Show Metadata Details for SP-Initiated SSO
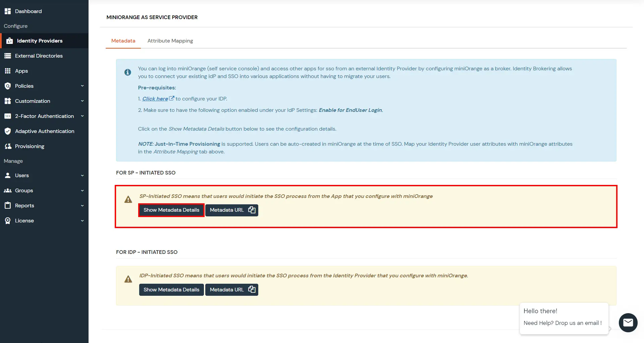The image size is (644, 343). click(171, 210)
